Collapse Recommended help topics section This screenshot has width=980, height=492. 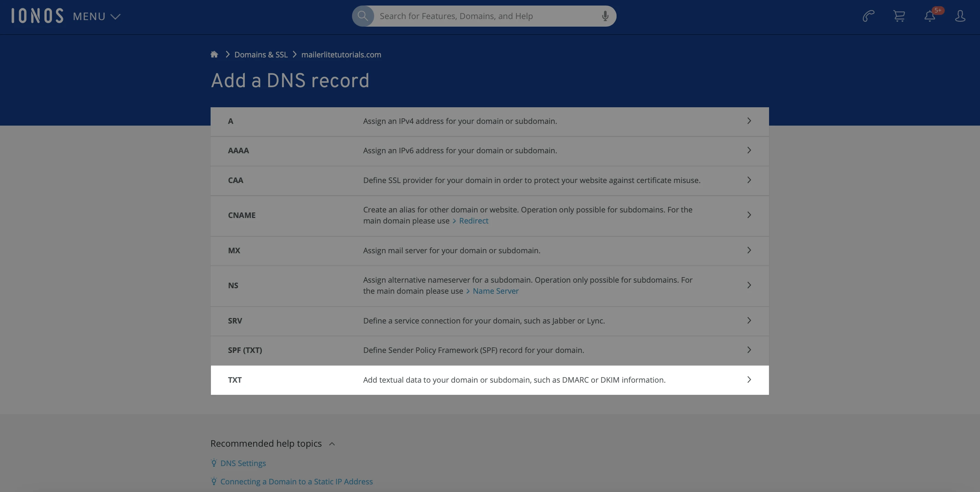click(332, 444)
